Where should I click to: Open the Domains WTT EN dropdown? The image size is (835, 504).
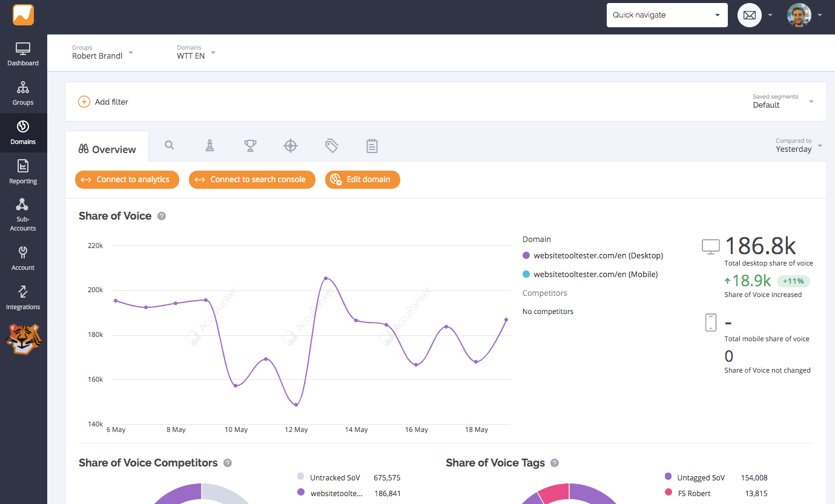(x=196, y=52)
